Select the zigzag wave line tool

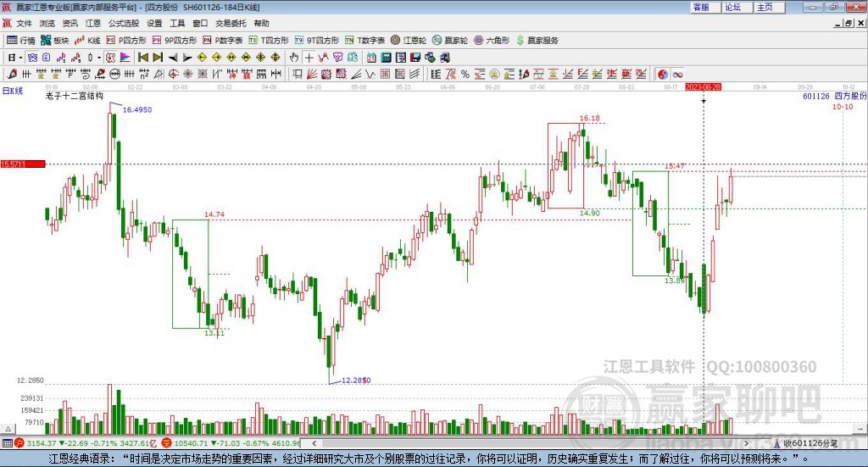[x=370, y=74]
